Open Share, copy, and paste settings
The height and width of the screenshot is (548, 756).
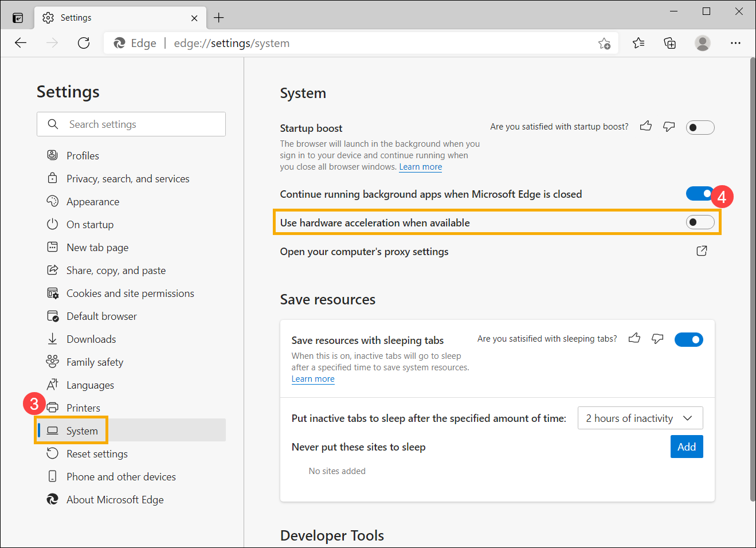(116, 270)
